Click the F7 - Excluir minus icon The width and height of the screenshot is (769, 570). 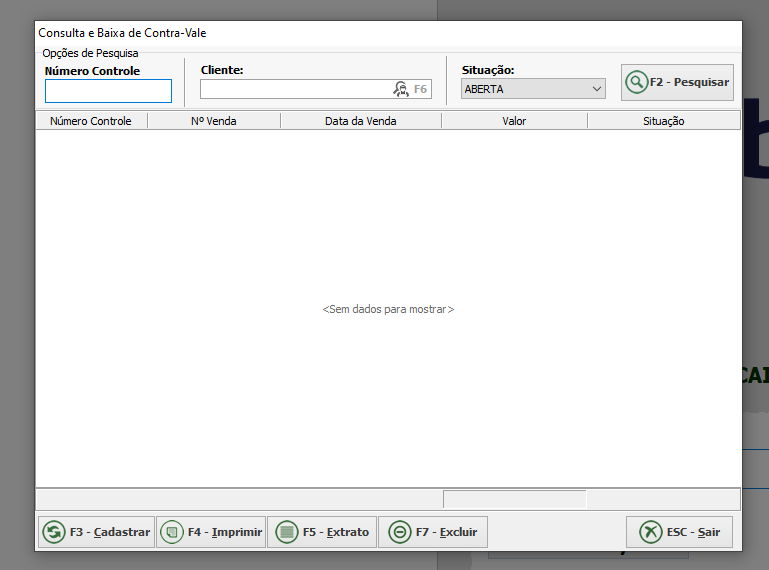(x=399, y=532)
